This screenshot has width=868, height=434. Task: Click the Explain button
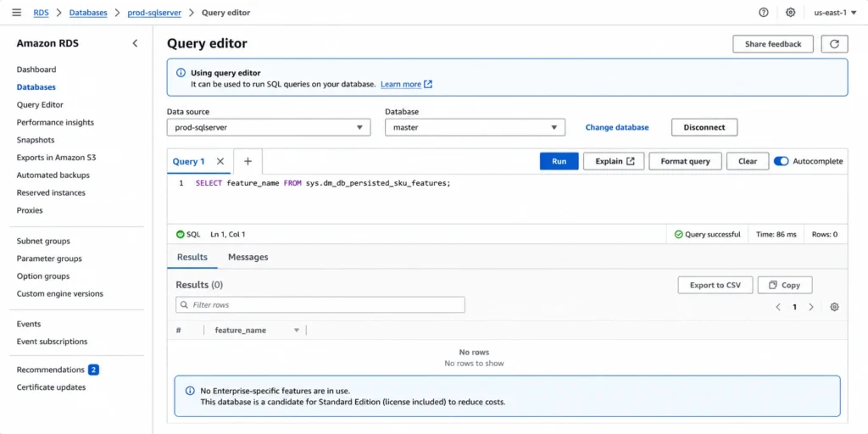coord(614,161)
